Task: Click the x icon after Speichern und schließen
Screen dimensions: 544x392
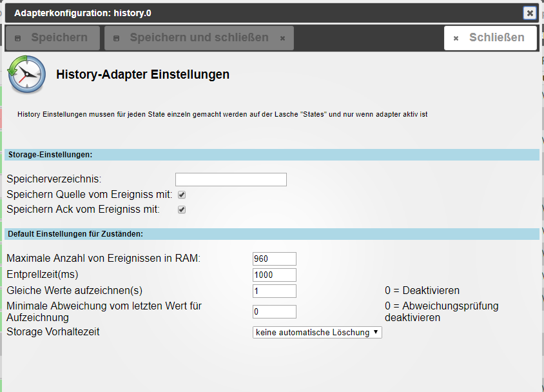Action: tap(282, 39)
